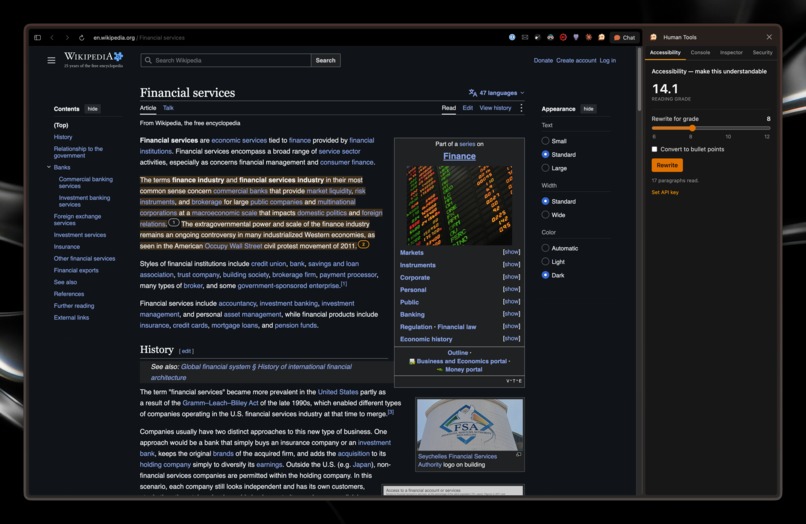Image resolution: width=806 pixels, height=524 pixels.
Task: Open the View history tab
Action: coord(495,108)
